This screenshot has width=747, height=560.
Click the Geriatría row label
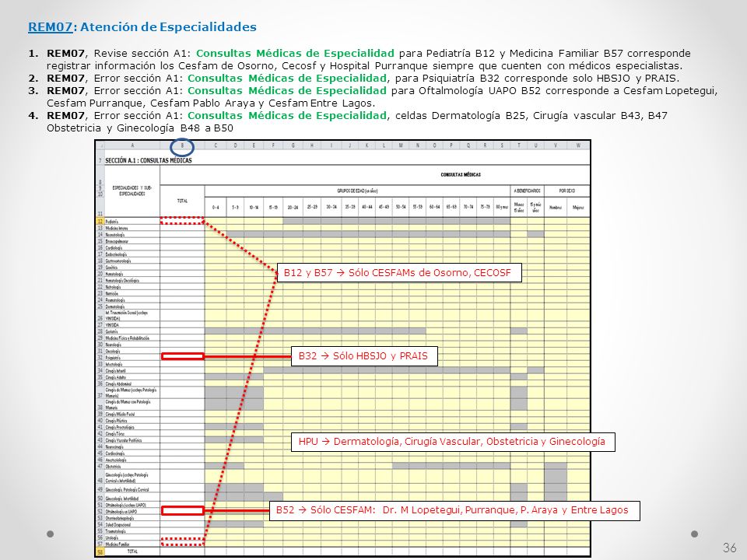132,331
